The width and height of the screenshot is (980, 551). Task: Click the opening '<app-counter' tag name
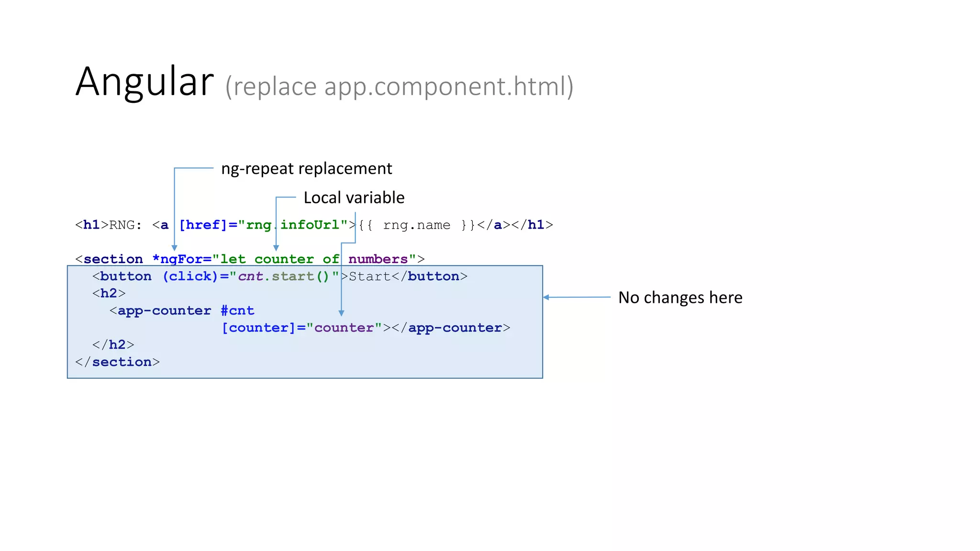[160, 311]
